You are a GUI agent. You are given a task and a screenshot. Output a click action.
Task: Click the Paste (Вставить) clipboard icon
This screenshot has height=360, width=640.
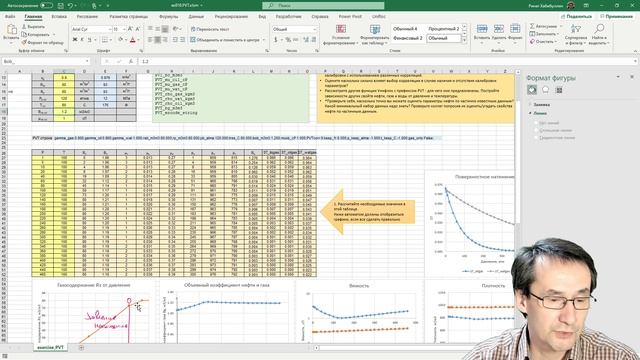(11, 29)
